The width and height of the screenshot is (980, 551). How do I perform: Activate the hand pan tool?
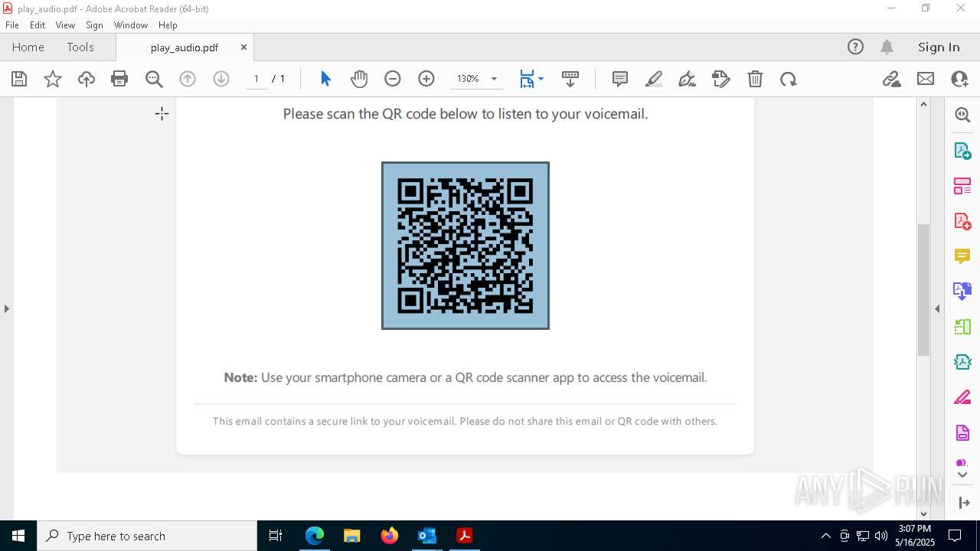point(359,79)
